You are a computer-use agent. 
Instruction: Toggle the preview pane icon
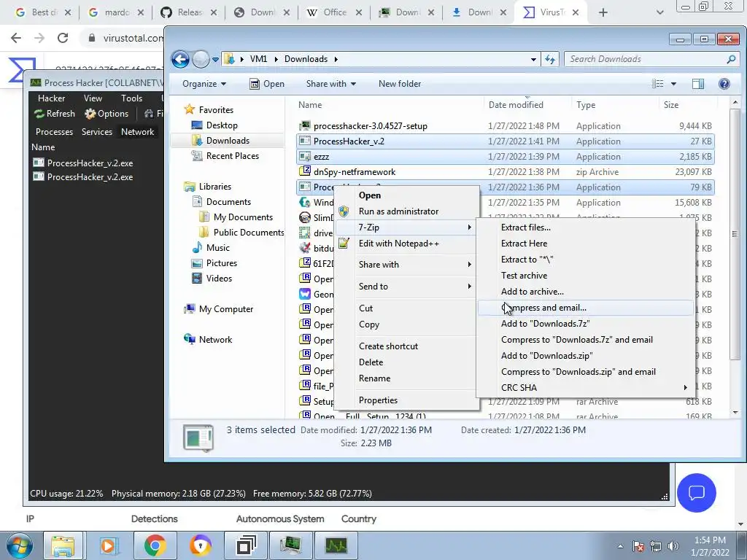click(698, 84)
